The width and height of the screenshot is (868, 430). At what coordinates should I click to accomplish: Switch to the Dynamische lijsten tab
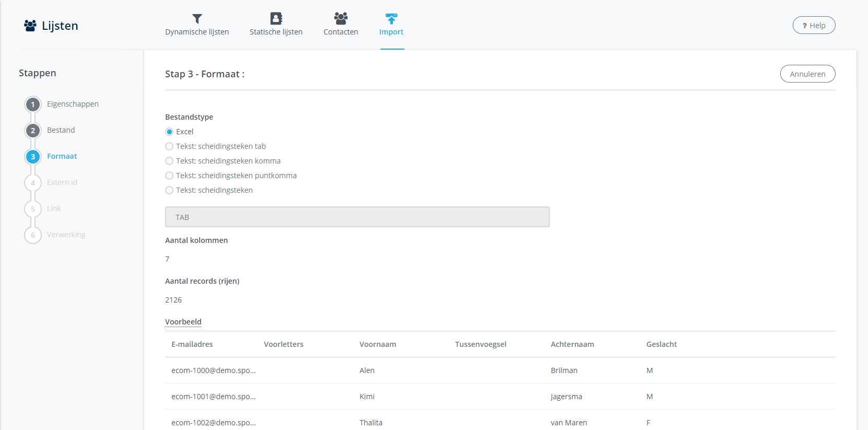197,32
